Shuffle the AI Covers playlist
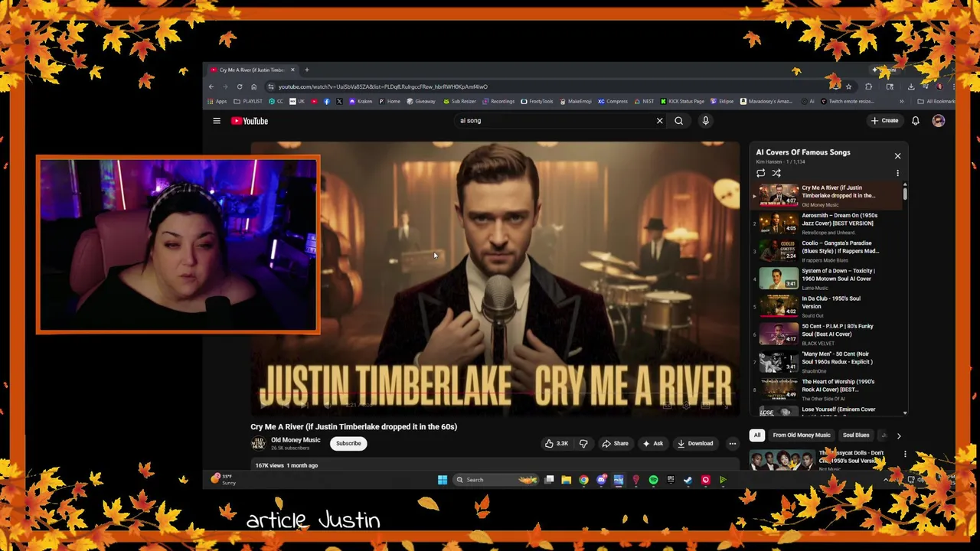980x551 pixels. click(x=776, y=173)
